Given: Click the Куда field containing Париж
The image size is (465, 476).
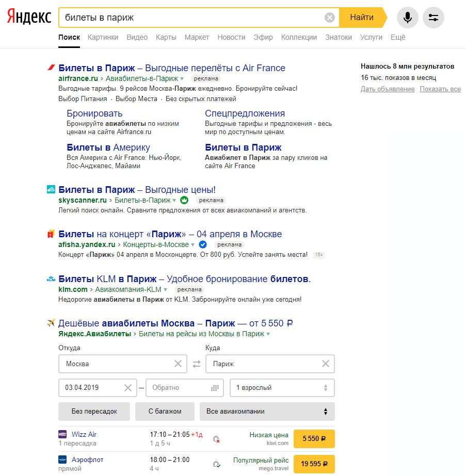Looking at the screenshot, I should click(270, 364).
